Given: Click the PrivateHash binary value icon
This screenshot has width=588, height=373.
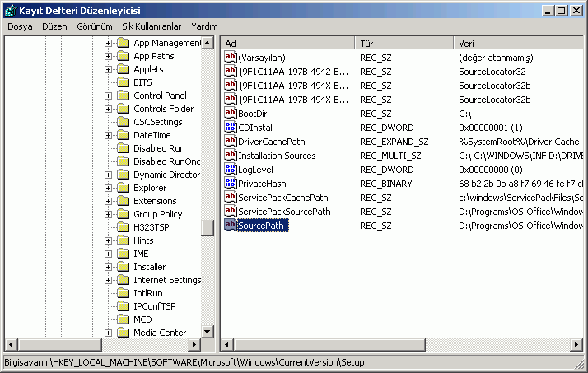Looking at the screenshot, I should click(231, 184).
